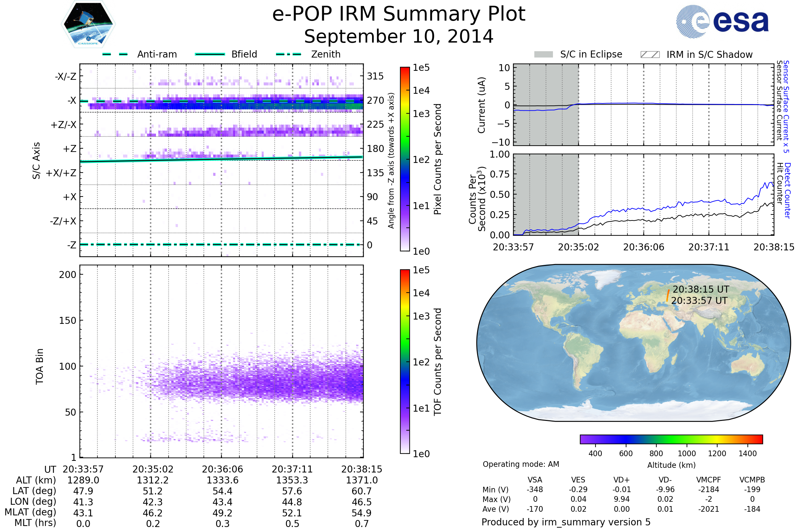Screen dimensions: 798x532
Task: Click the Operating mode: AM text
Action: click(521, 464)
